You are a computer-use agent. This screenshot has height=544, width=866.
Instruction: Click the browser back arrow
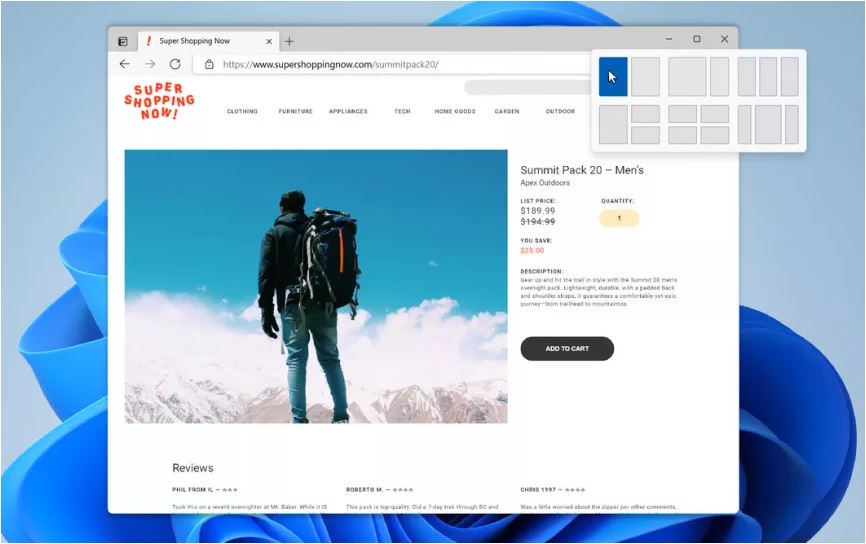124,64
